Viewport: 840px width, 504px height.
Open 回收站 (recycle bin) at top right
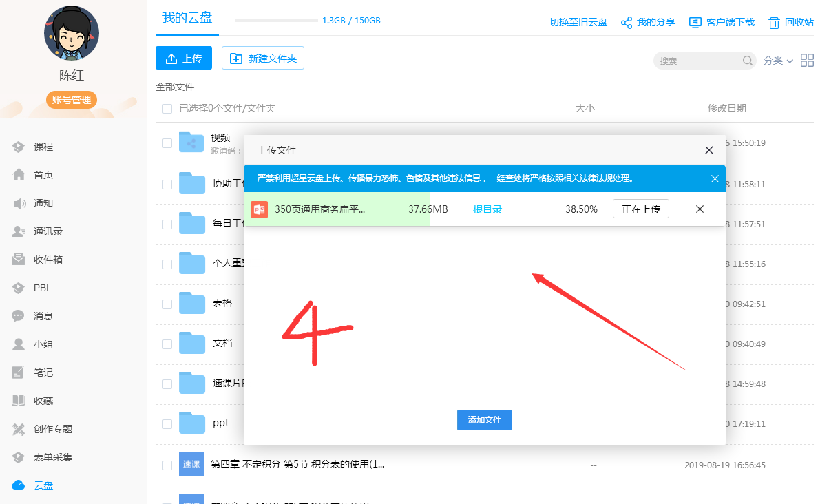(x=790, y=21)
